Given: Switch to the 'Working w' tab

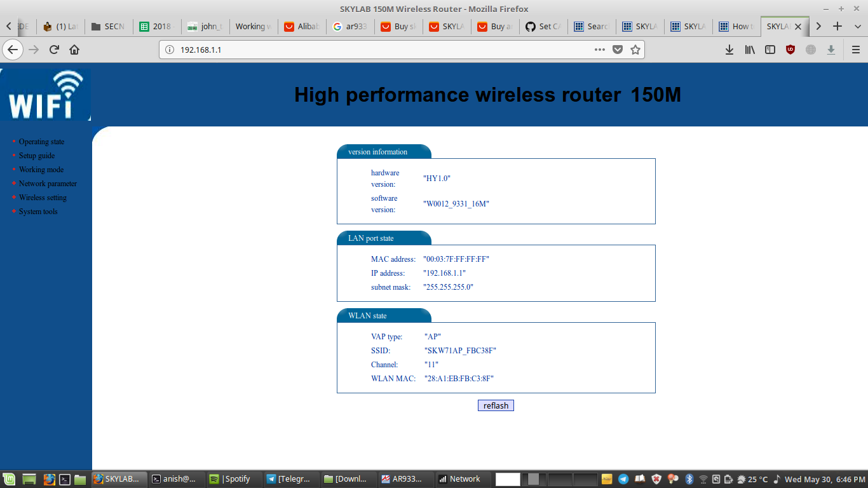Looking at the screenshot, I should pyautogui.click(x=254, y=27).
